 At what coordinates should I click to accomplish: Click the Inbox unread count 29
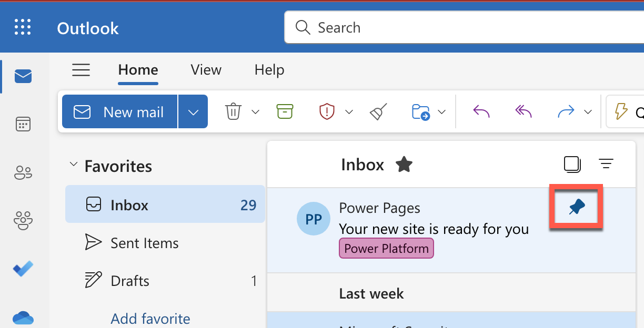pyautogui.click(x=248, y=204)
